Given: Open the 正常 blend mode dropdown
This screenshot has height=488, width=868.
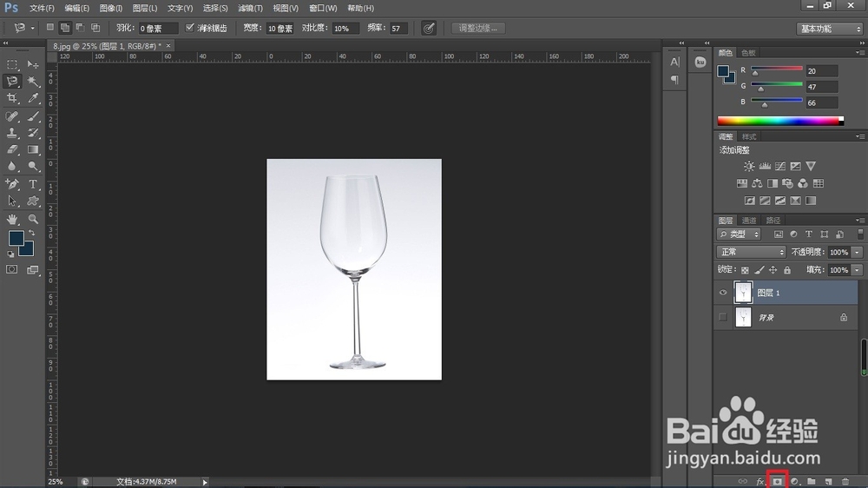Looking at the screenshot, I should 751,252.
